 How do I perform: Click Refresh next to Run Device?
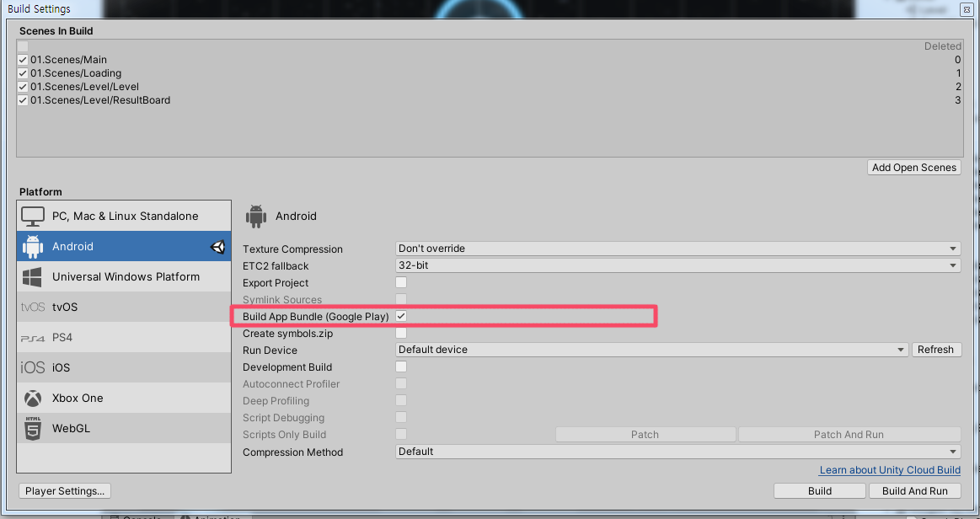point(935,350)
